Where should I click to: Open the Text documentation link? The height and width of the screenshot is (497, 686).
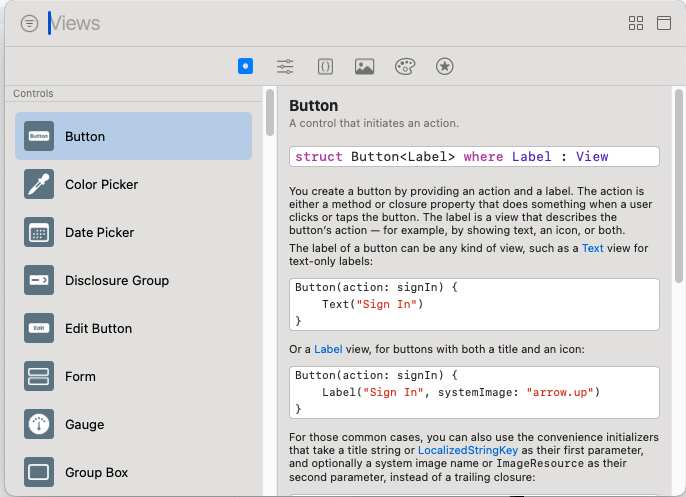(x=592, y=248)
